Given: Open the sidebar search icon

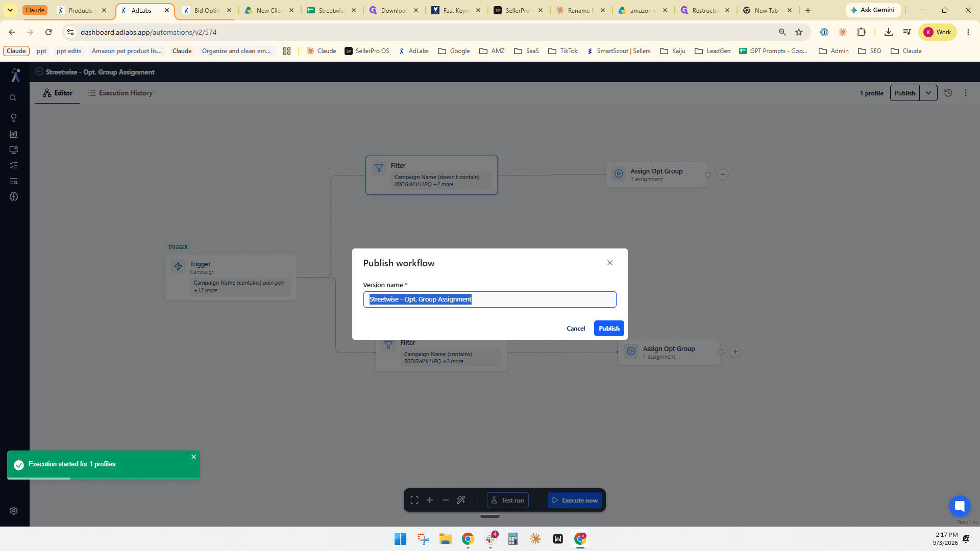Looking at the screenshot, I should (13, 98).
